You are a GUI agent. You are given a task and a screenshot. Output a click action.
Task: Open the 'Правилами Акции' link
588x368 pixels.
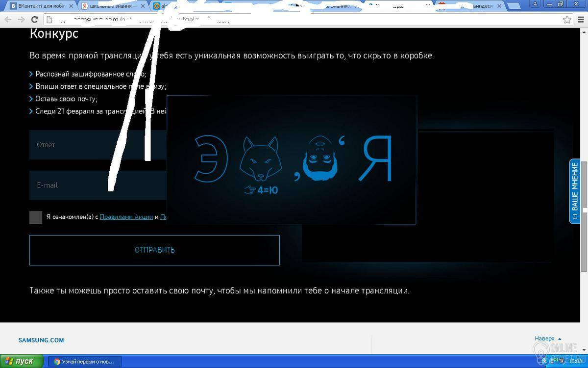pyautogui.click(x=126, y=217)
